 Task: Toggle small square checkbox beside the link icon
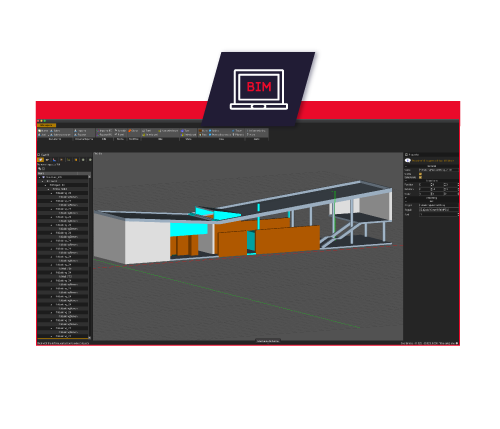click(43, 169)
